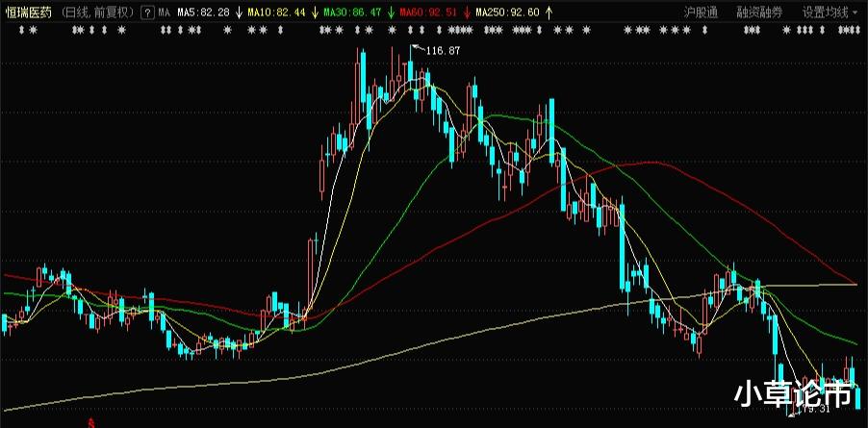Select the yellow MA10:82.44 value
The width and height of the screenshot is (868, 428).
[276, 13]
